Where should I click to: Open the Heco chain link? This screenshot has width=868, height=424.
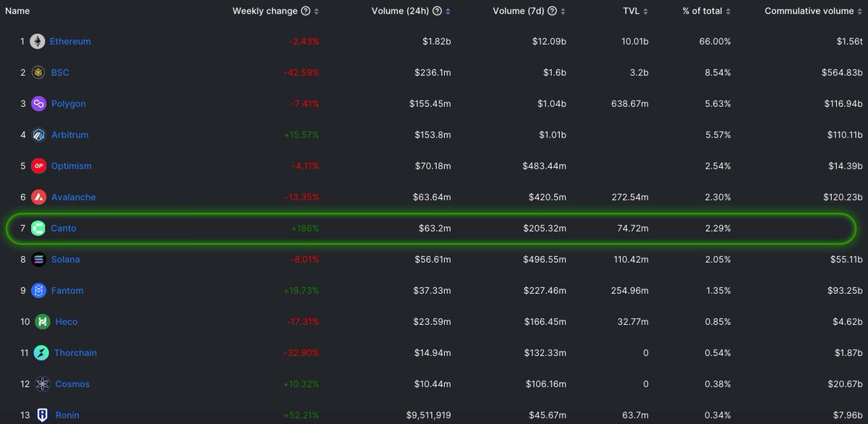pyautogui.click(x=66, y=321)
